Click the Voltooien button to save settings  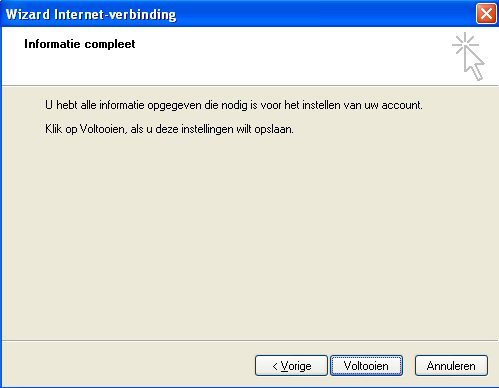coord(366,366)
